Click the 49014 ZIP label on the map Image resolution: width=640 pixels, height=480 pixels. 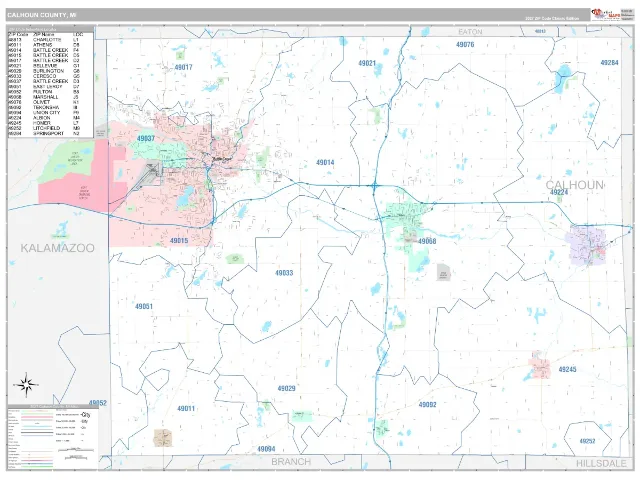click(325, 162)
